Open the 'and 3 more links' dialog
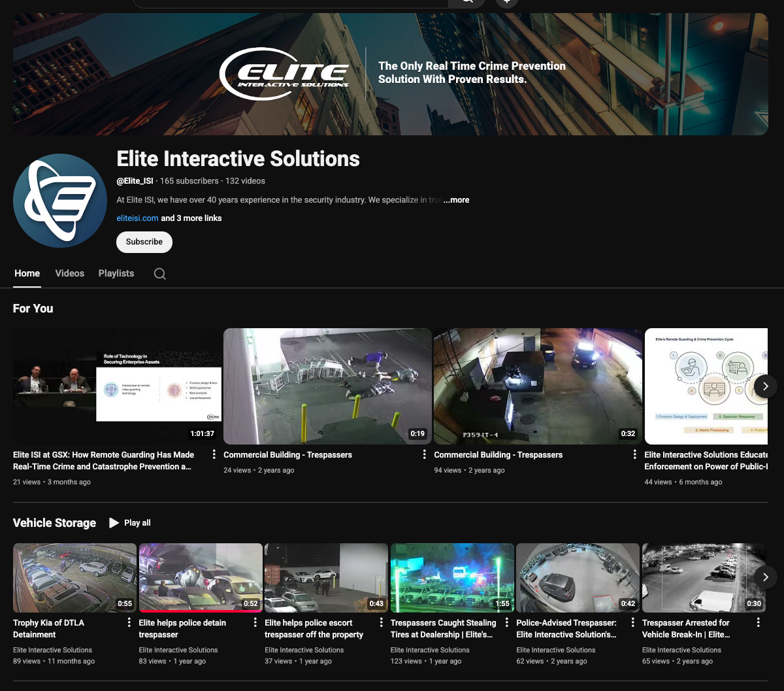Screen dimensions: 784x691 (x=191, y=218)
